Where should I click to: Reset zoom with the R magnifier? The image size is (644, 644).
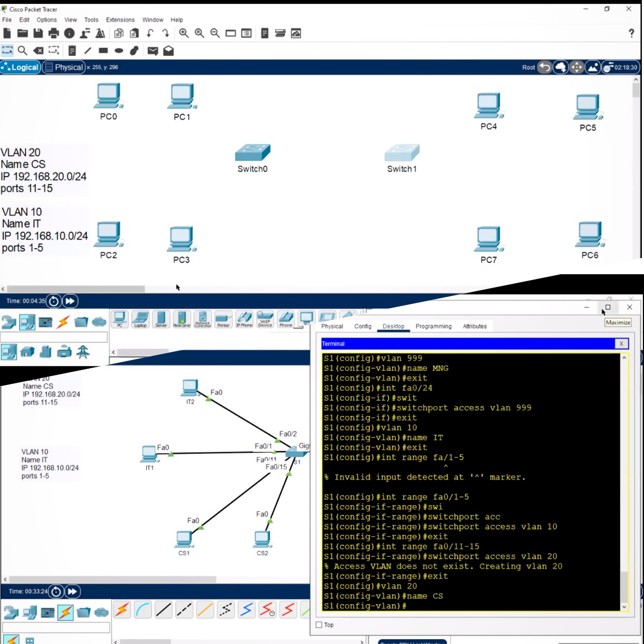(200, 33)
